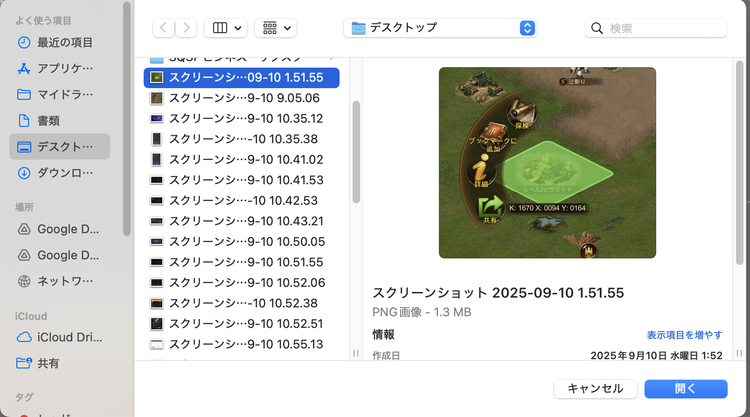Click the sidebar vertical scrollbar
Image resolution: width=750 pixels, height=417 pixels.
click(127, 119)
